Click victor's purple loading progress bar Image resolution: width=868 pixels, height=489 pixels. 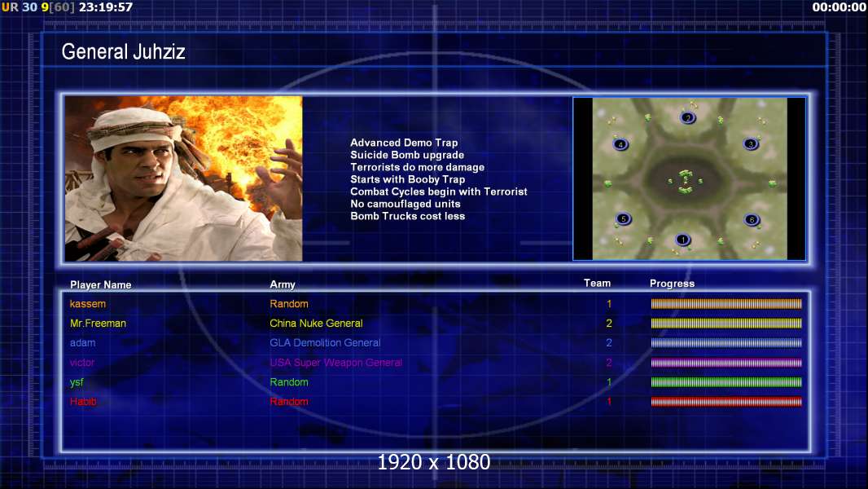[726, 363]
